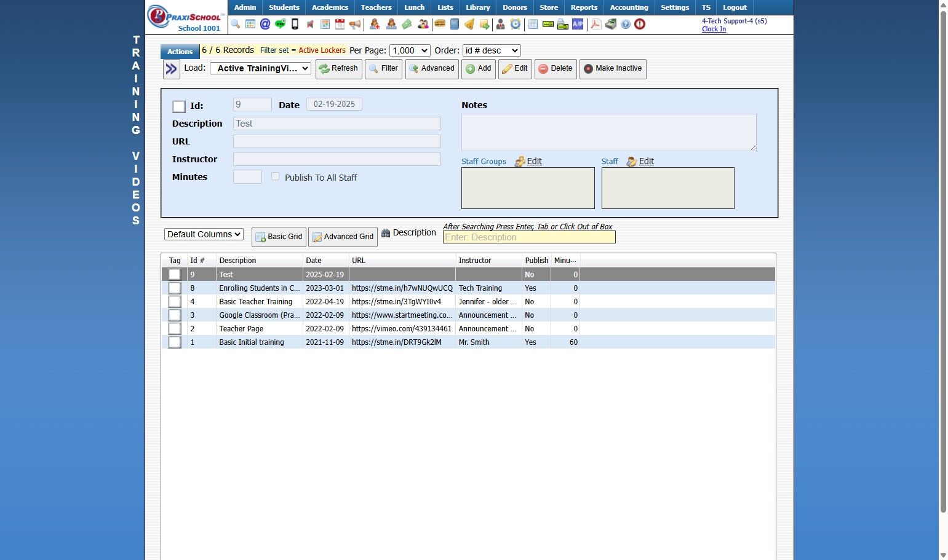
Task: Expand the Load Active TrainingVideos dropdown
Action: click(260, 68)
